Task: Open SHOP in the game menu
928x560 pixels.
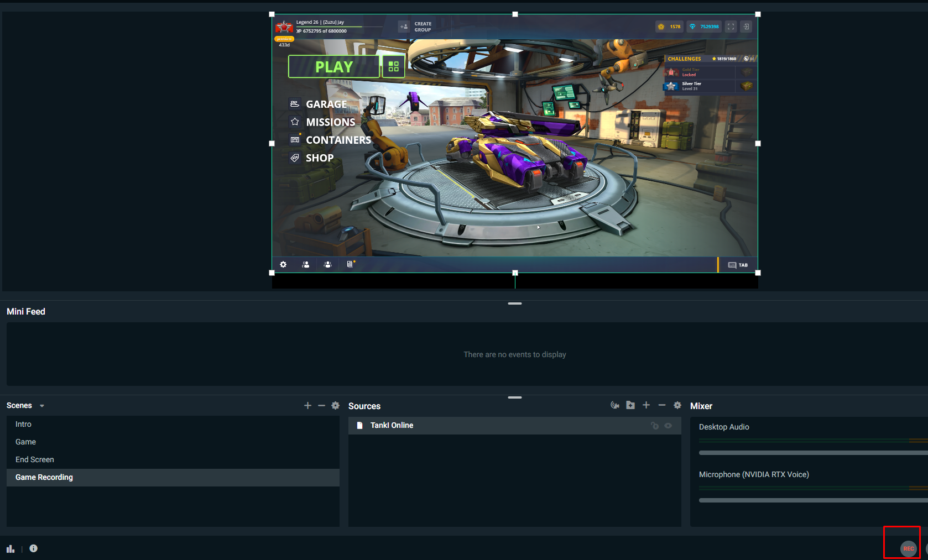Action: pos(312,158)
